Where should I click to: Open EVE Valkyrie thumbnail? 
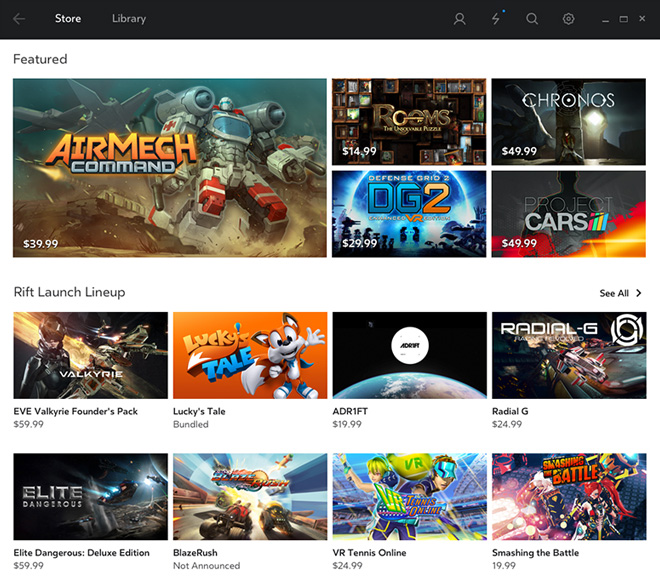90,355
